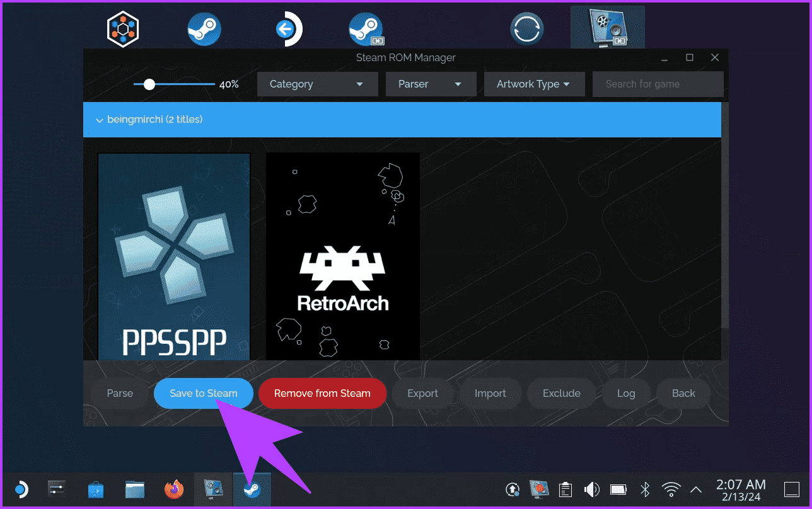Screen dimensions: 812x509
Task: Maximize the Steam ROM Manager window
Action: pos(690,57)
